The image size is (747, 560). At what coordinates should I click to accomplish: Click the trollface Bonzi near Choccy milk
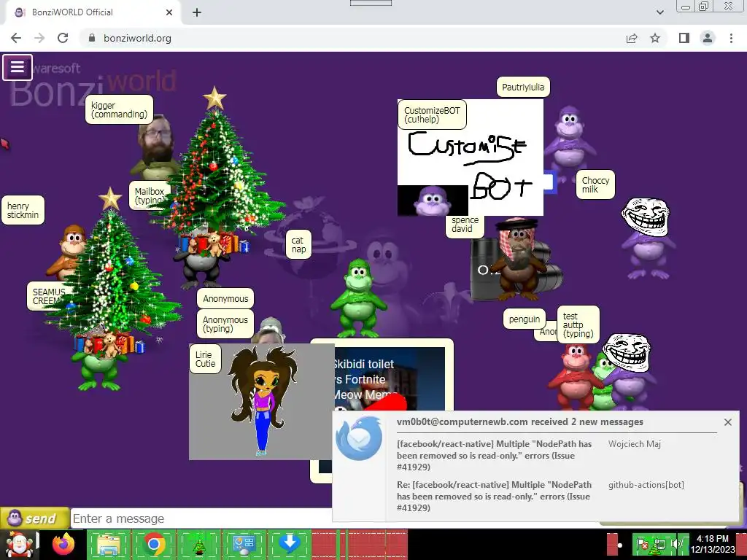(x=648, y=238)
